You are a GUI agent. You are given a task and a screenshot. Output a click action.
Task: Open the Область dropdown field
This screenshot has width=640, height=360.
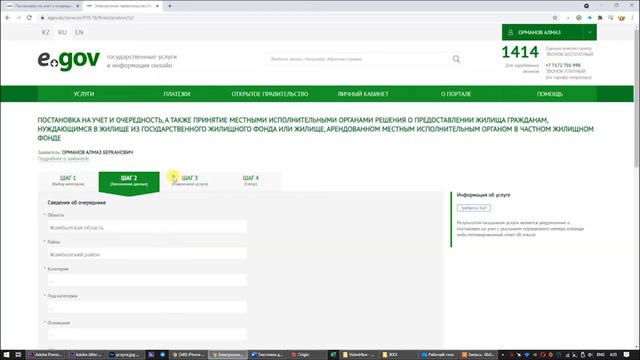[147, 227]
